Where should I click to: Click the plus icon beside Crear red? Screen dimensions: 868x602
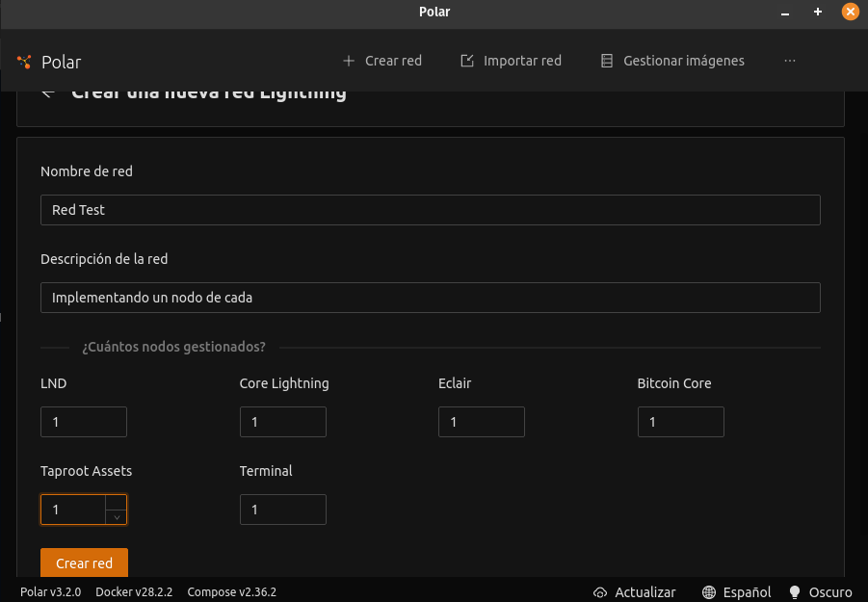coord(349,61)
